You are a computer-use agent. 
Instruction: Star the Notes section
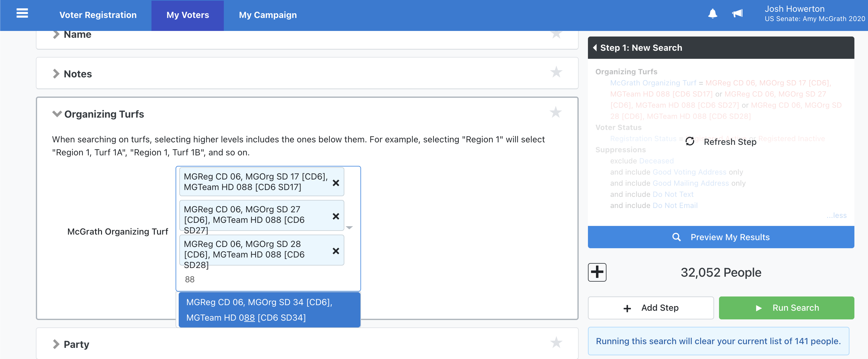click(x=556, y=72)
